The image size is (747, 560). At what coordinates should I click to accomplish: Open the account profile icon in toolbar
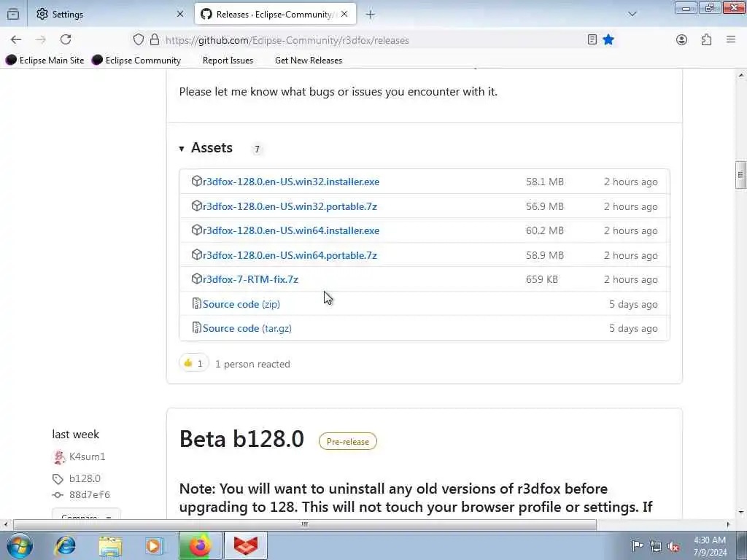682,40
